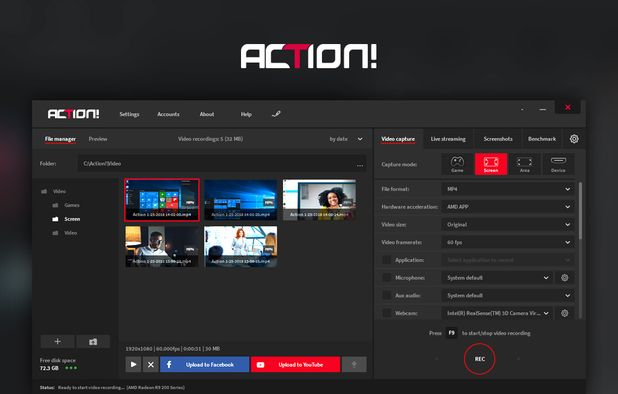Click the 1920x1080 recording info line

[x=173, y=349]
